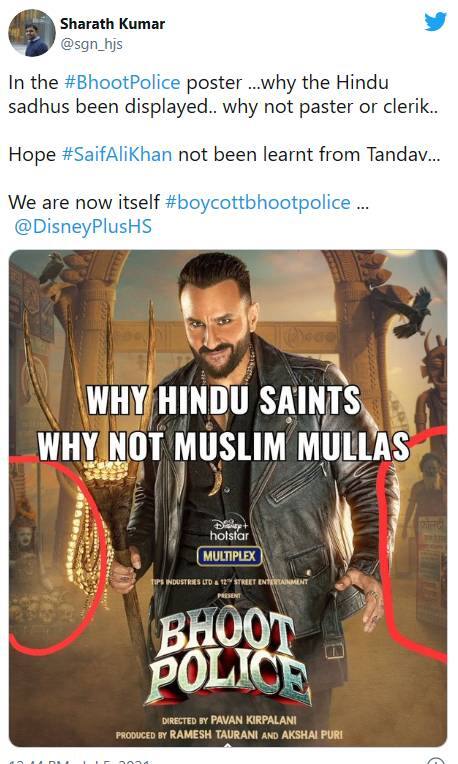Screen dimensions: 458x764
Task: Click the tweet timestamp at the bottom
Action: point(81,761)
